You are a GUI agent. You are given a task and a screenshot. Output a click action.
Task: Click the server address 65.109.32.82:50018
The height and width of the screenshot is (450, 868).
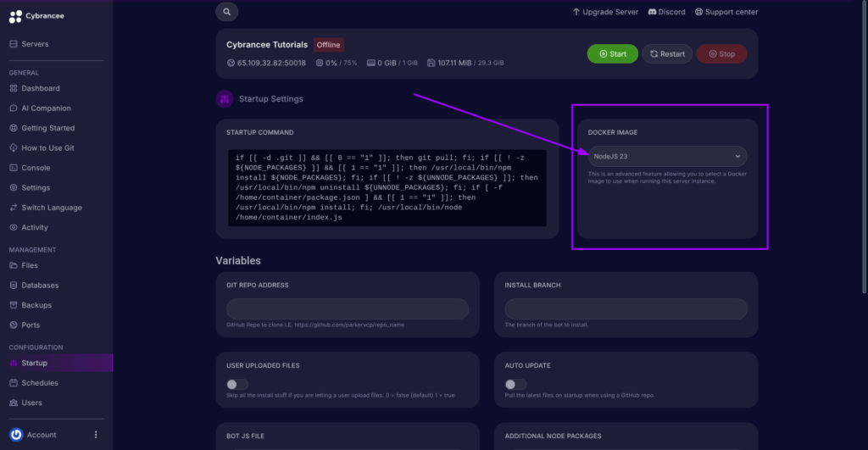(271, 63)
